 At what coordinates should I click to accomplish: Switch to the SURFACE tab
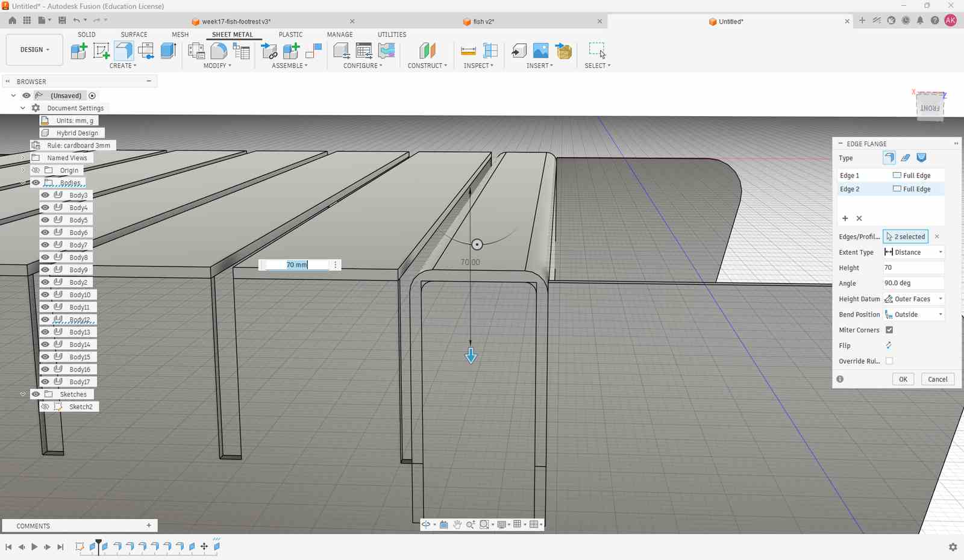pyautogui.click(x=134, y=35)
